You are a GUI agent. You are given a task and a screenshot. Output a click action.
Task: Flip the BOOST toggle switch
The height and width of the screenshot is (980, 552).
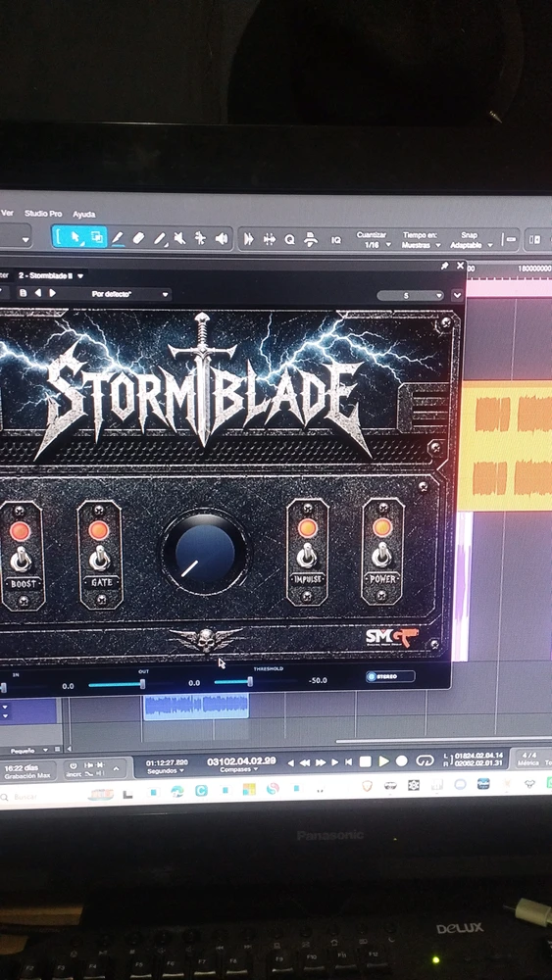[x=22, y=559]
